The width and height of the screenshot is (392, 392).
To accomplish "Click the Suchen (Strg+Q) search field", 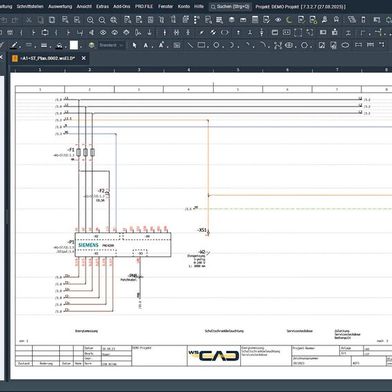I will coord(230,6).
